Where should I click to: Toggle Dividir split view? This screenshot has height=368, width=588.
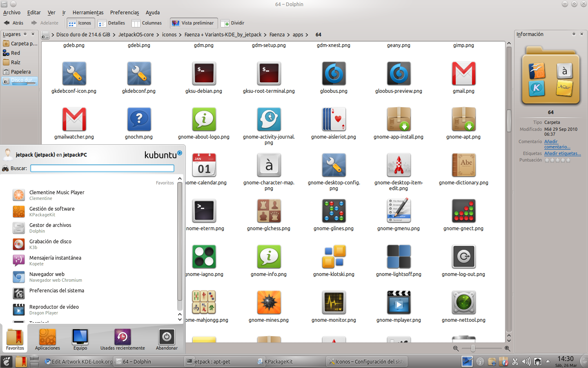(233, 23)
